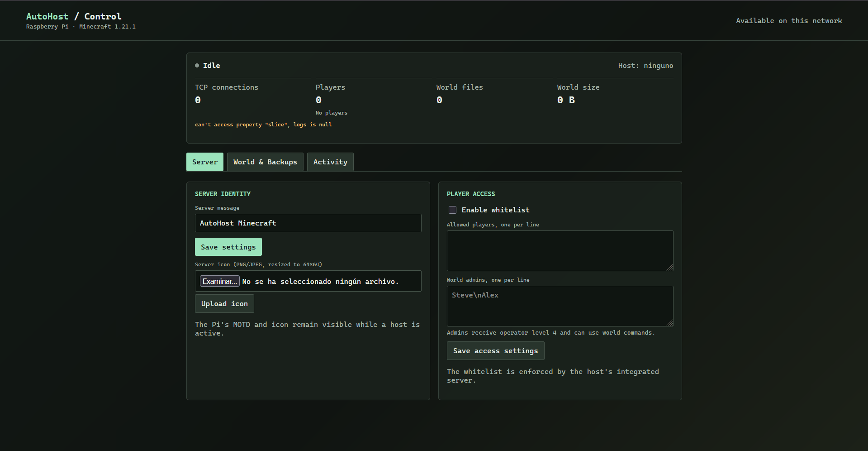Open the World & Backups tab

(265, 162)
